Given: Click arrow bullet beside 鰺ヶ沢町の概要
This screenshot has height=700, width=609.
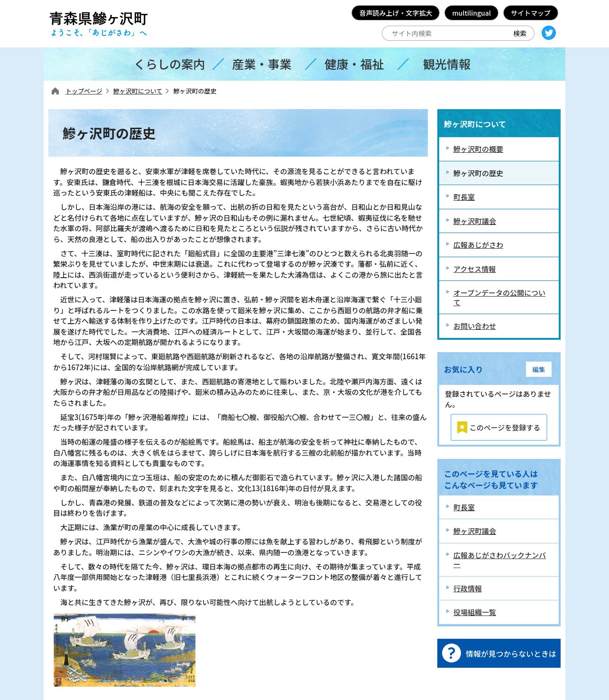Looking at the screenshot, I should coord(448,148).
